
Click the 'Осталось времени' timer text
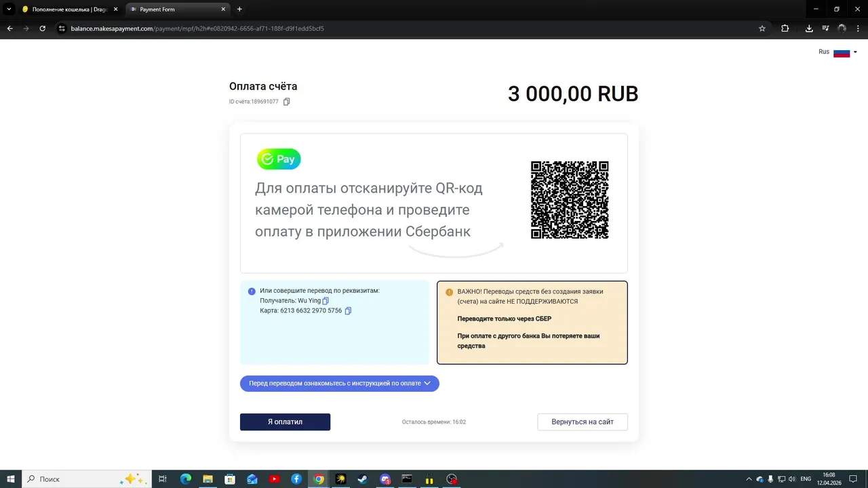434,422
